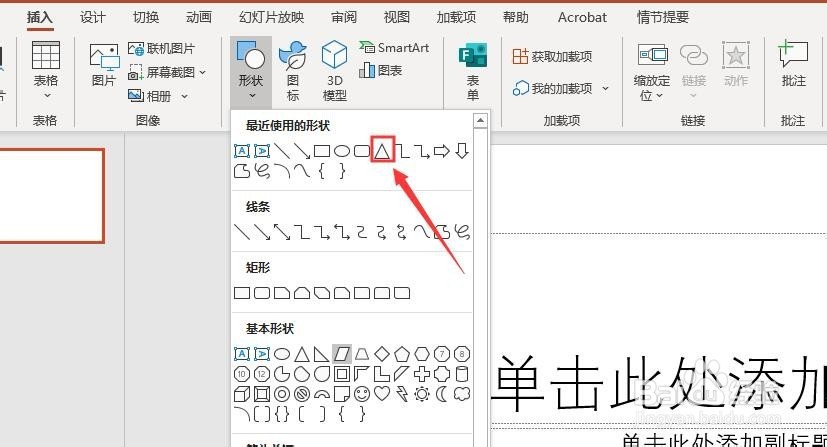Select the slide thumbnail in left pane
Image resolution: width=827 pixels, height=447 pixels.
tap(52, 196)
